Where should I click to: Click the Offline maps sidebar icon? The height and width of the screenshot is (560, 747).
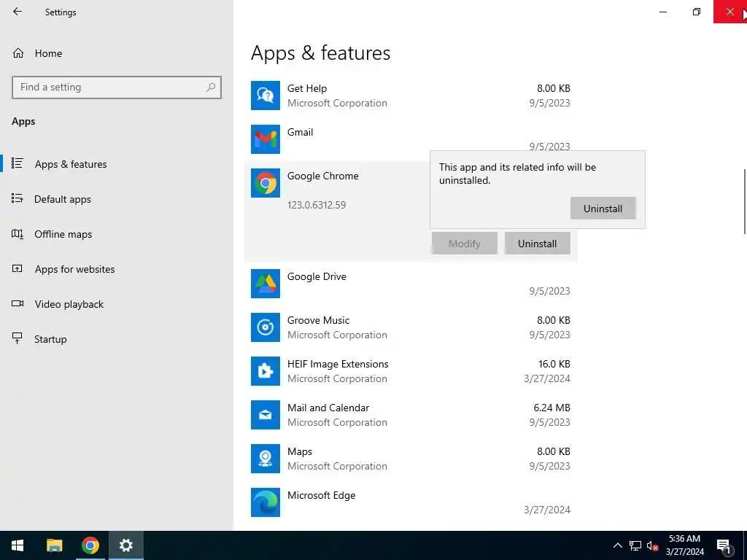click(x=18, y=234)
